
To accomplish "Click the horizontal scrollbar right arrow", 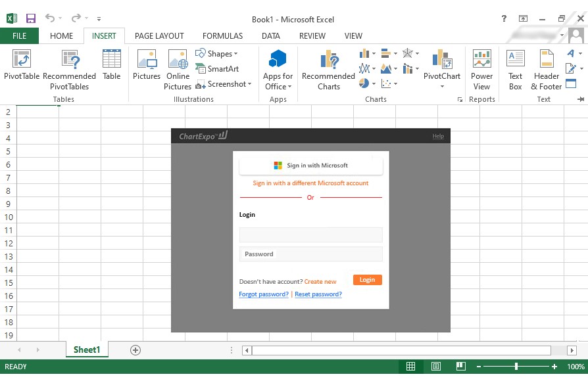I will point(572,351).
